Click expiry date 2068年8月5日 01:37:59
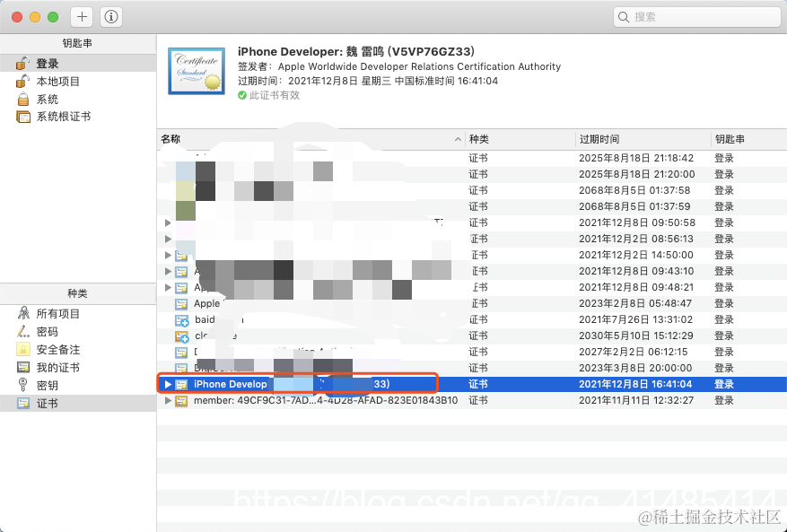 (634, 206)
